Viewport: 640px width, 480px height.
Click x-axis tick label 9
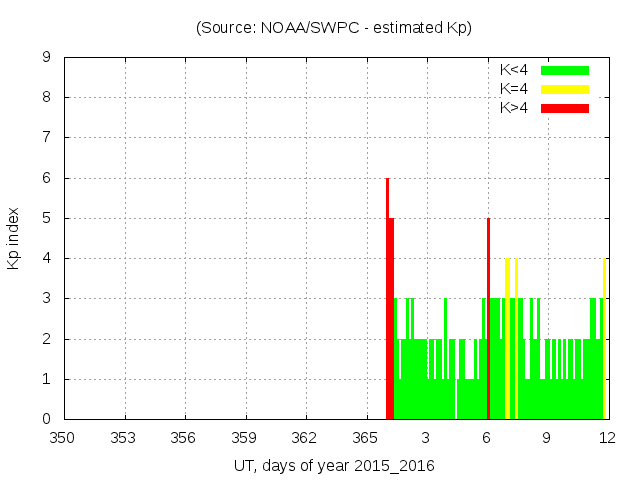point(547,438)
